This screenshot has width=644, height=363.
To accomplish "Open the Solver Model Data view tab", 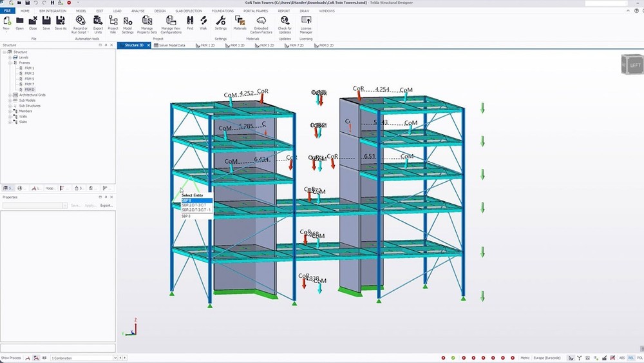I will [169, 45].
